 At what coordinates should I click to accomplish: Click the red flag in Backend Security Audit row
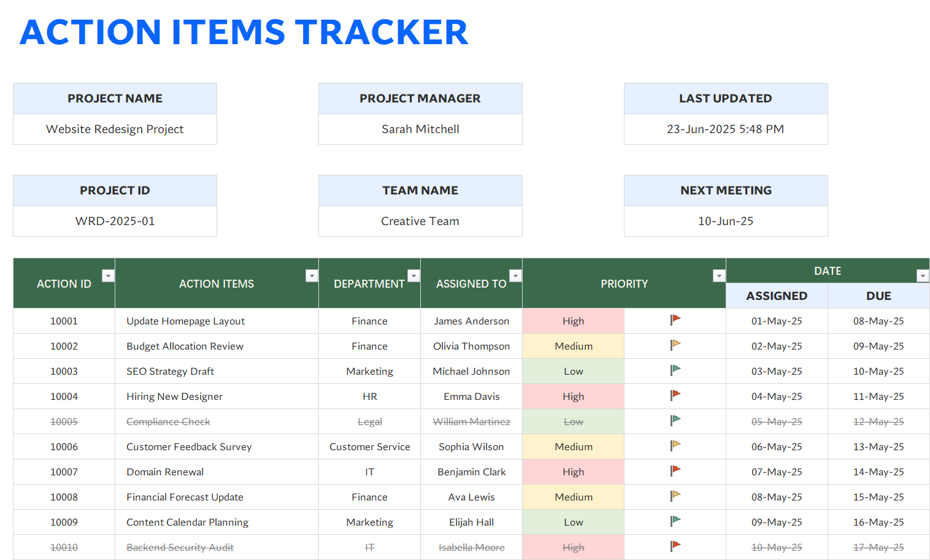[675, 546]
